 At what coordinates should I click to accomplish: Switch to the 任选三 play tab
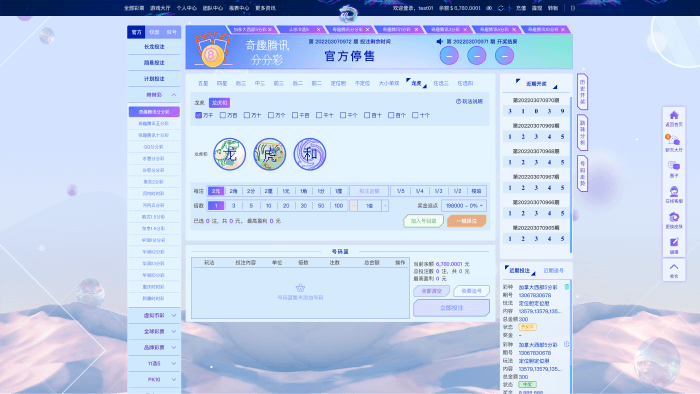coord(441,83)
